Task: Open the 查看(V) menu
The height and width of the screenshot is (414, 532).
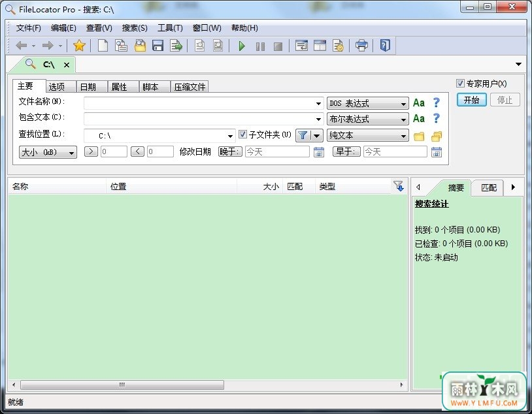Action: pos(99,28)
